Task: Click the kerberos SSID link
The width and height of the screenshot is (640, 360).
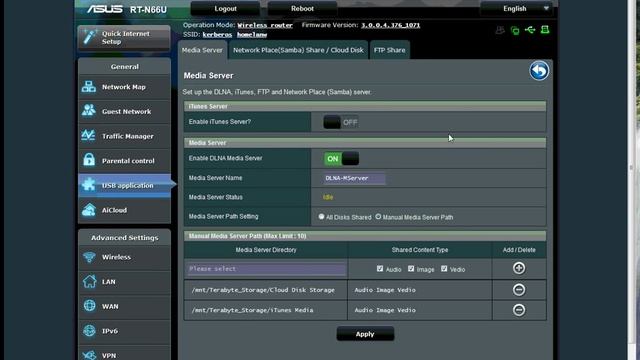Action: [x=217, y=35]
